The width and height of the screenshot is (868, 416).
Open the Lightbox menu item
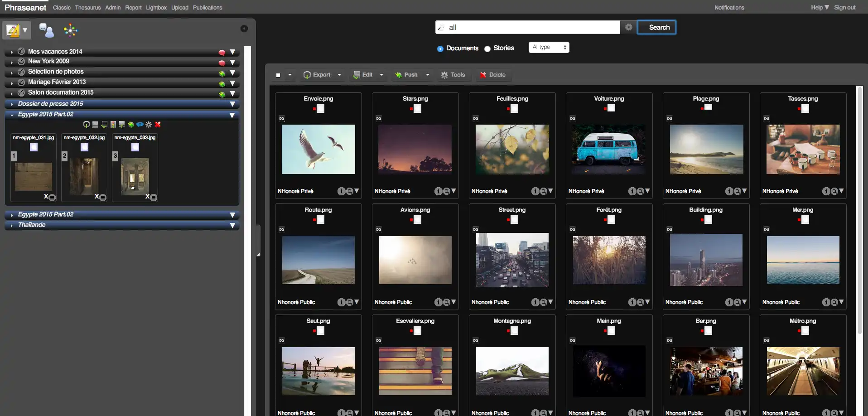[156, 8]
